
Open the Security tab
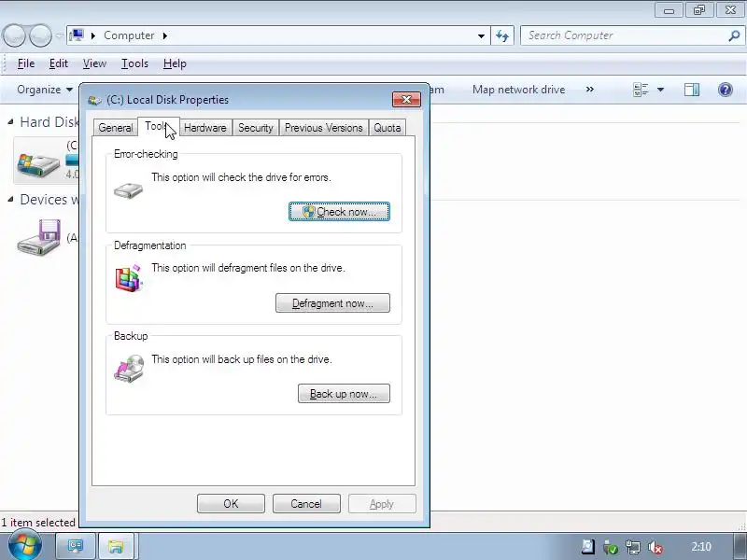tap(256, 128)
